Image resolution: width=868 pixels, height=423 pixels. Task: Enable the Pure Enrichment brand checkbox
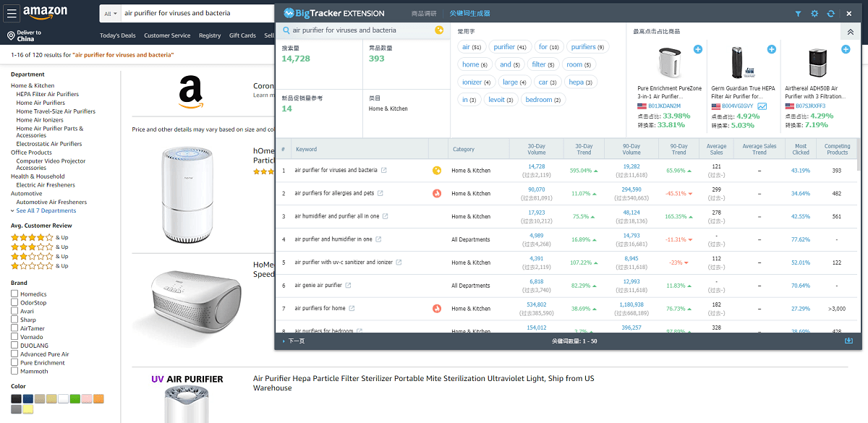(x=14, y=363)
